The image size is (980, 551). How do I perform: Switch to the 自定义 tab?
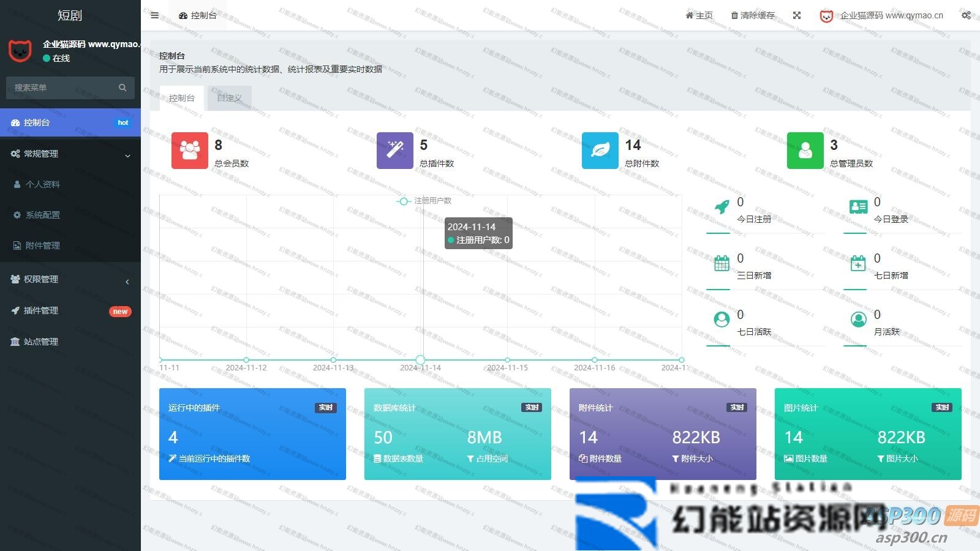pyautogui.click(x=229, y=98)
